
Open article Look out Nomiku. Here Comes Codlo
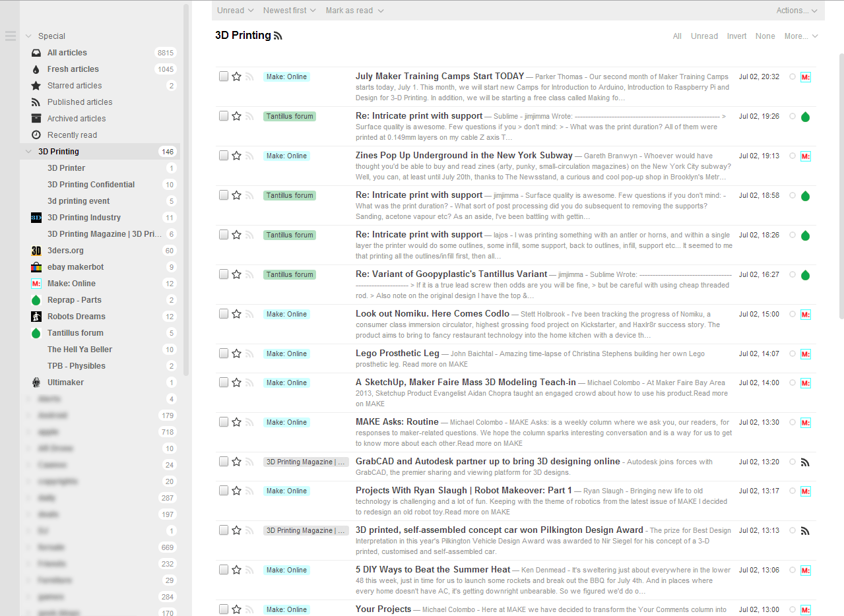(x=432, y=314)
